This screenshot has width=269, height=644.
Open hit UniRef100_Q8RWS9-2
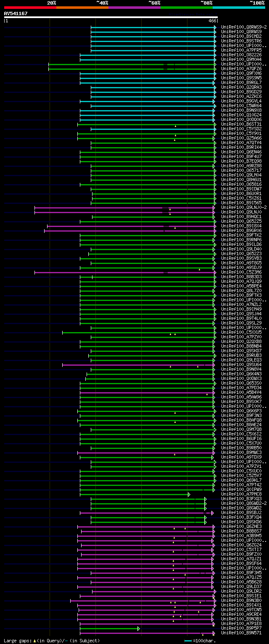click(244, 27)
